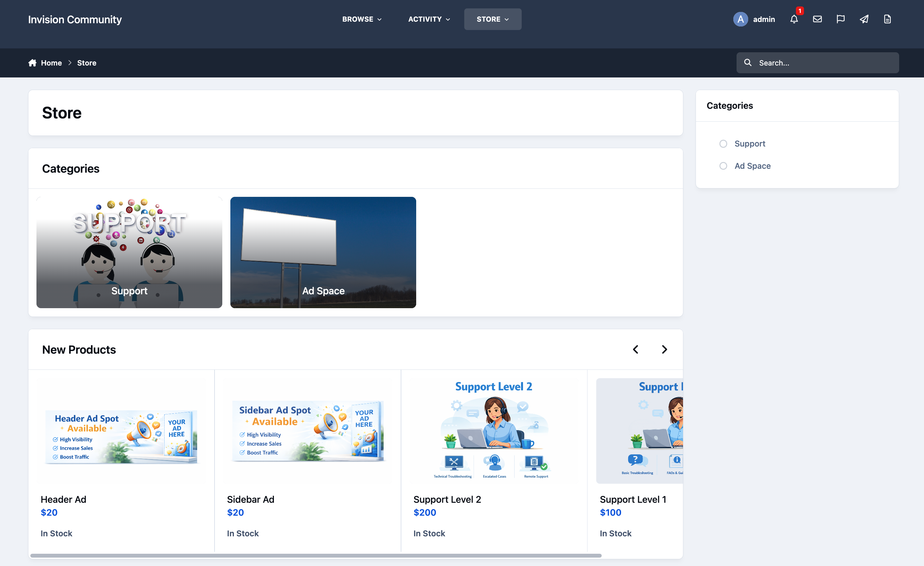Screen dimensions: 924x566
Task: Click the Store breadcrumb link
Action: pyautogui.click(x=86, y=63)
